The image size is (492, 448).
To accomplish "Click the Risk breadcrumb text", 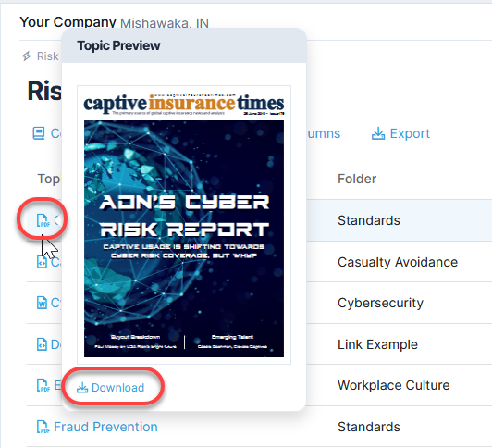I will point(47,56).
